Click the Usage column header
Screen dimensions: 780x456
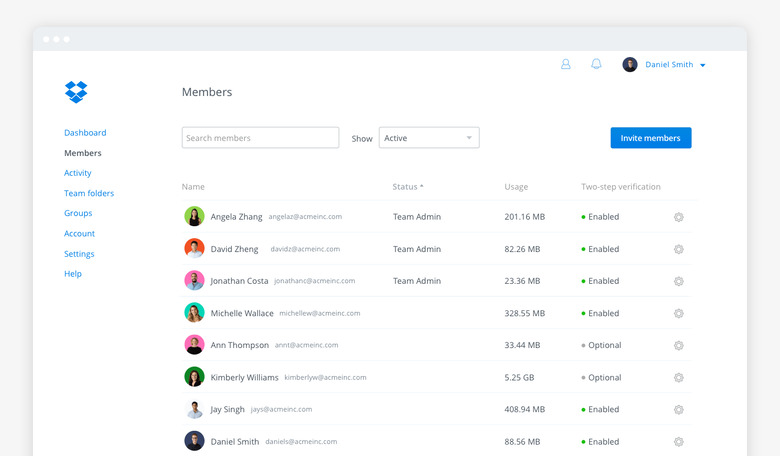[x=516, y=187]
